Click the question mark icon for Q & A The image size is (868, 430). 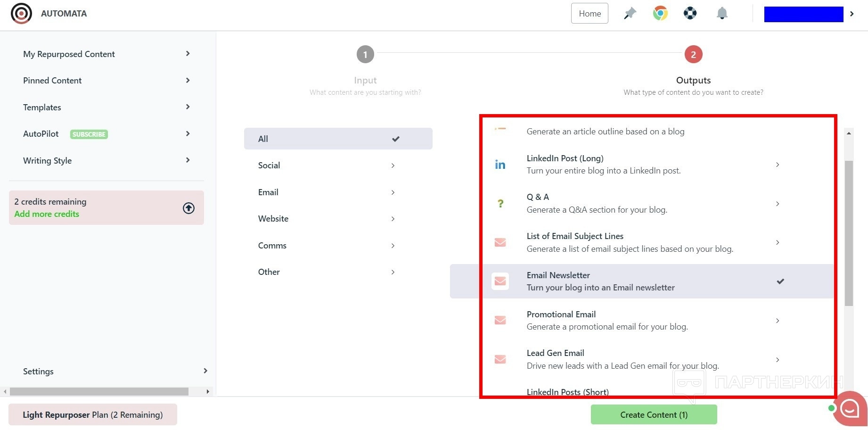(x=500, y=204)
